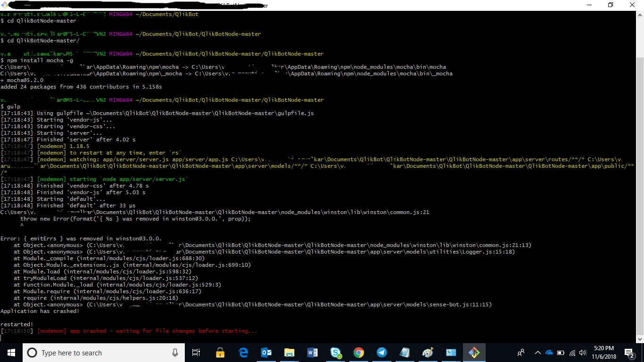Open the padlock app in taskbar
The height and width of the screenshot is (362, 644).
point(220,353)
